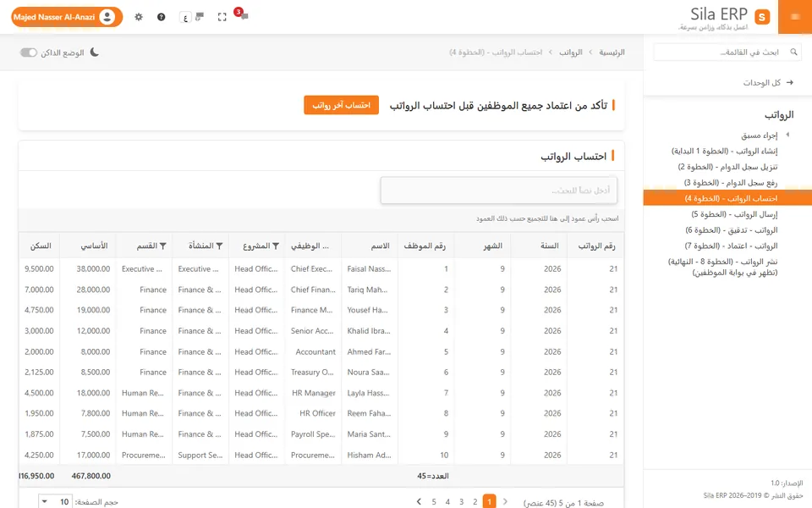This screenshot has height=508, width=812.
Task: Go to the next page arrow
Action: (419, 501)
